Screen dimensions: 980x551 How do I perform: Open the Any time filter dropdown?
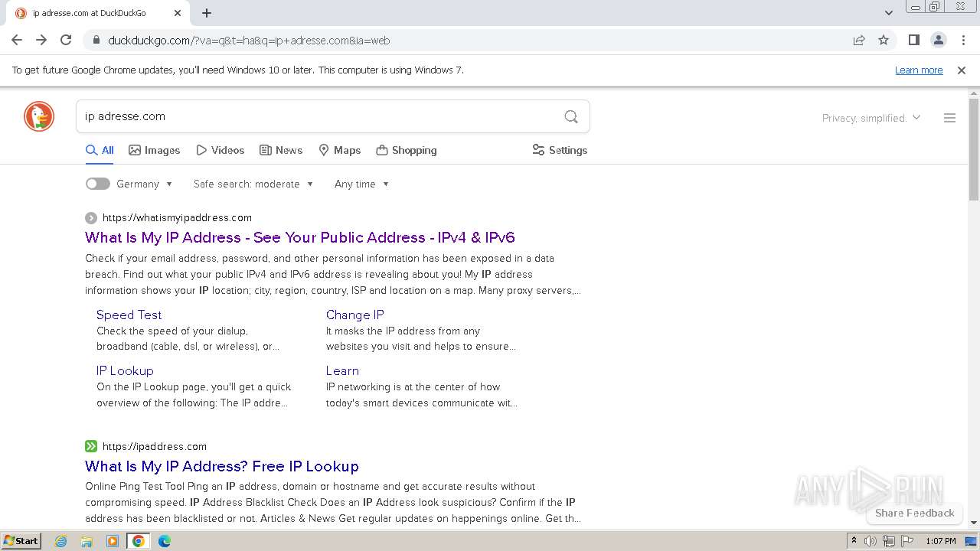point(361,184)
